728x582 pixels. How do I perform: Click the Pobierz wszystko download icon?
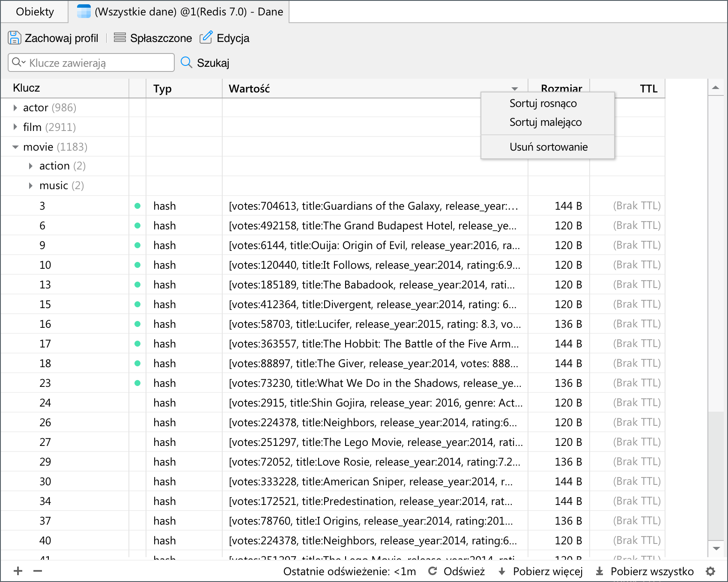[x=600, y=571]
